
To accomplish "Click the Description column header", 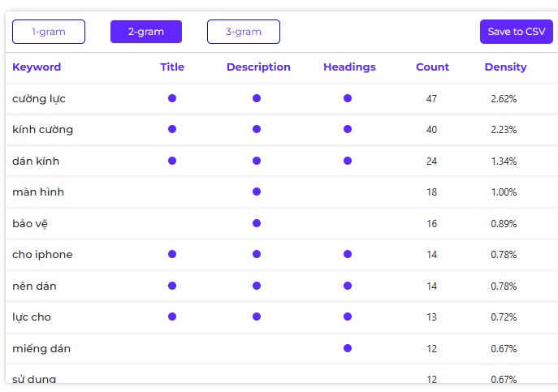I will (x=258, y=67).
